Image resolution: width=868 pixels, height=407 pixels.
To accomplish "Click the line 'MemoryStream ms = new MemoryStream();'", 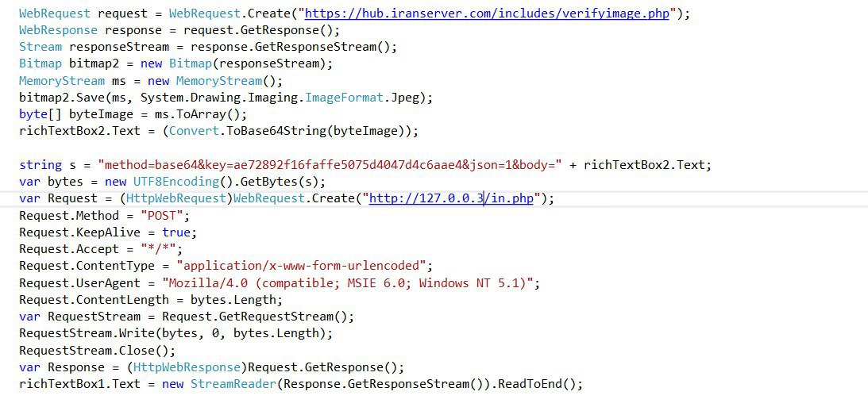I will pos(151,81).
